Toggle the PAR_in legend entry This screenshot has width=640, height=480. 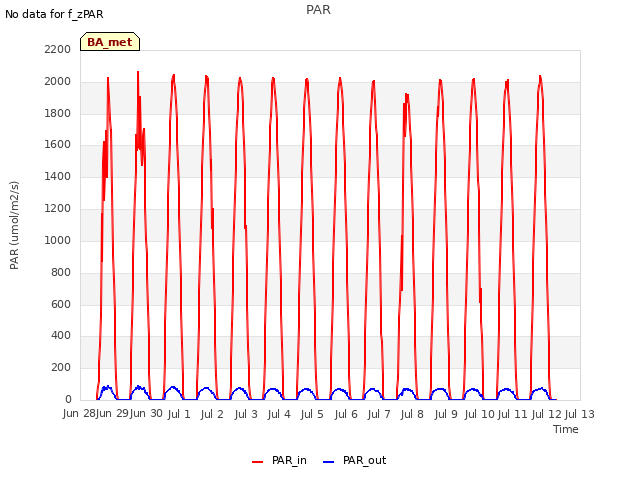[279, 461]
